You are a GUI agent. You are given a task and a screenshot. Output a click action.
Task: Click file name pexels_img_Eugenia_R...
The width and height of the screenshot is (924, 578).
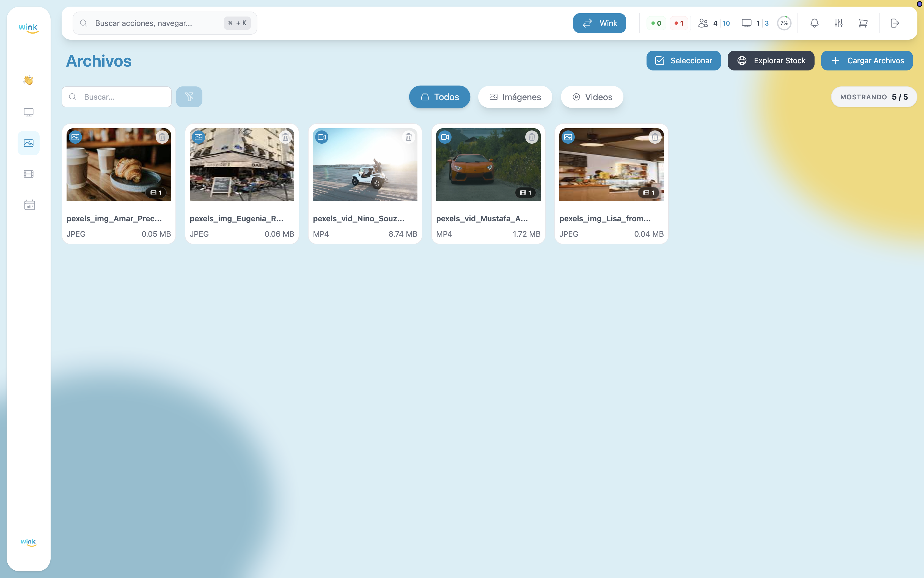pos(237,219)
